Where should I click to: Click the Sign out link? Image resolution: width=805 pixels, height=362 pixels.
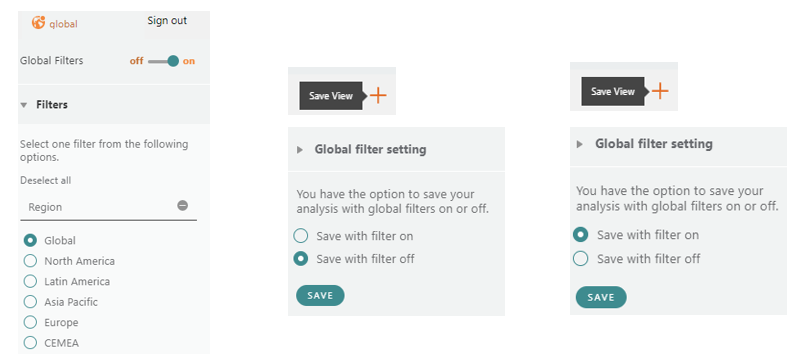pos(167,21)
